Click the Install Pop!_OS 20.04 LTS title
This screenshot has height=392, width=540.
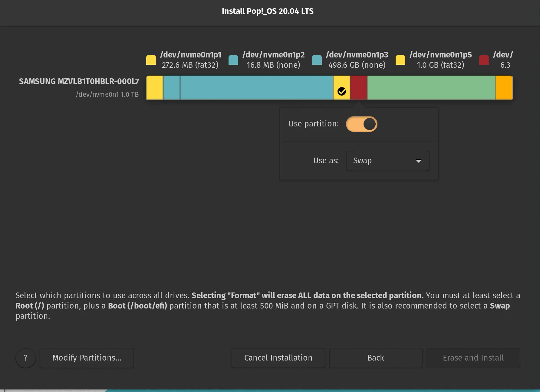(x=268, y=11)
